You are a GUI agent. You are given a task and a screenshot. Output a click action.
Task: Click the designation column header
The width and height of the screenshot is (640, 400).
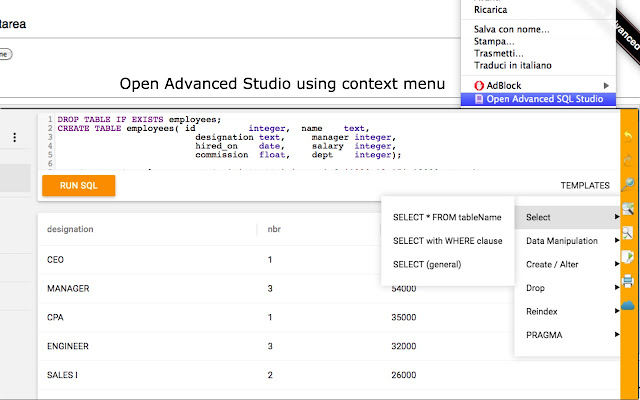tap(70, 229)
